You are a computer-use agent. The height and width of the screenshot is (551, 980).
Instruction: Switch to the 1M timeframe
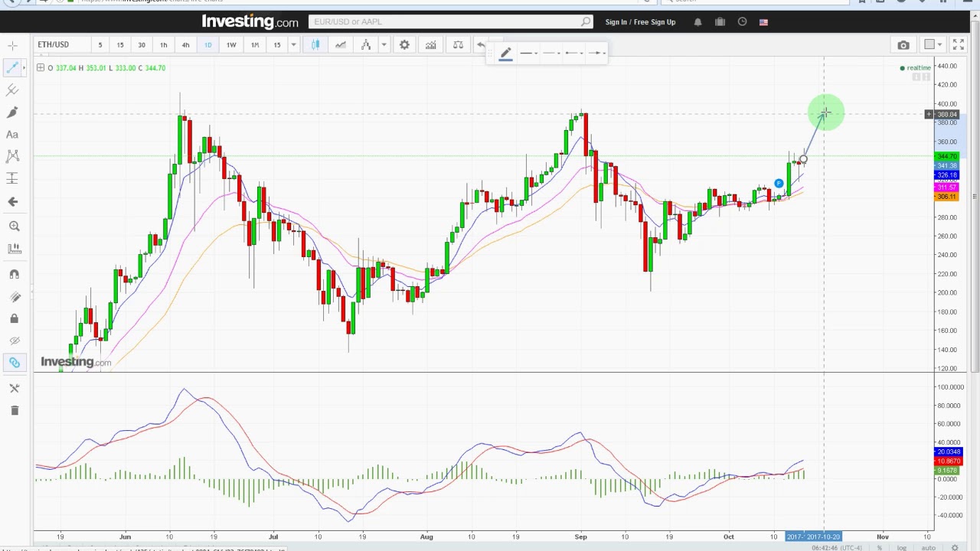(255, 45)
